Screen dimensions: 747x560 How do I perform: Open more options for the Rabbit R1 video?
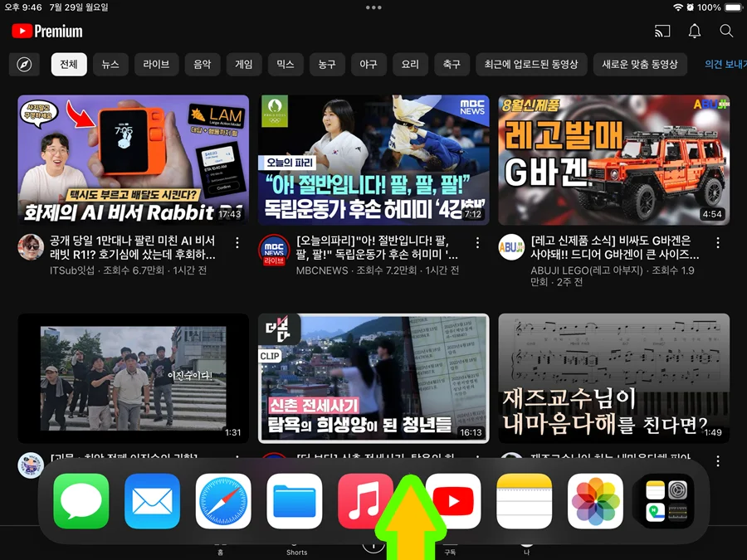[237, 242]
